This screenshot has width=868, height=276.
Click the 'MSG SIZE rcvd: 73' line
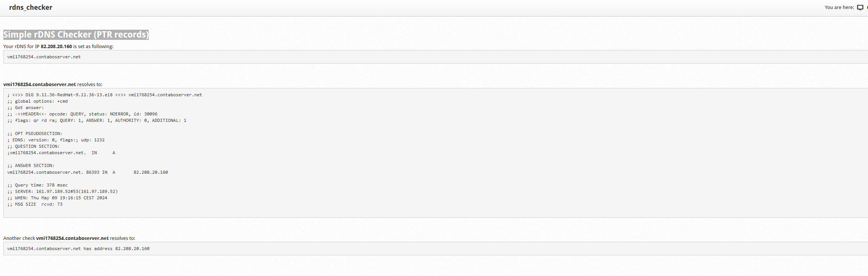[35, 205]
